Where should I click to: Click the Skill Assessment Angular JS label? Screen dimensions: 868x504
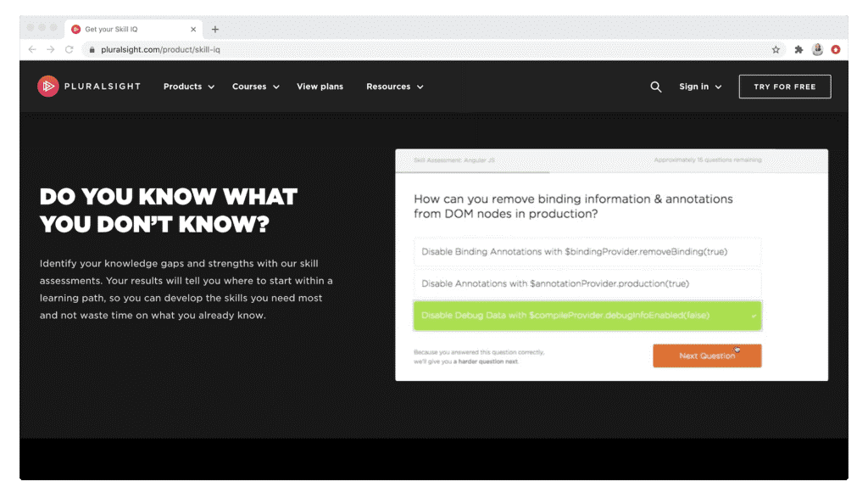(454, 160)
